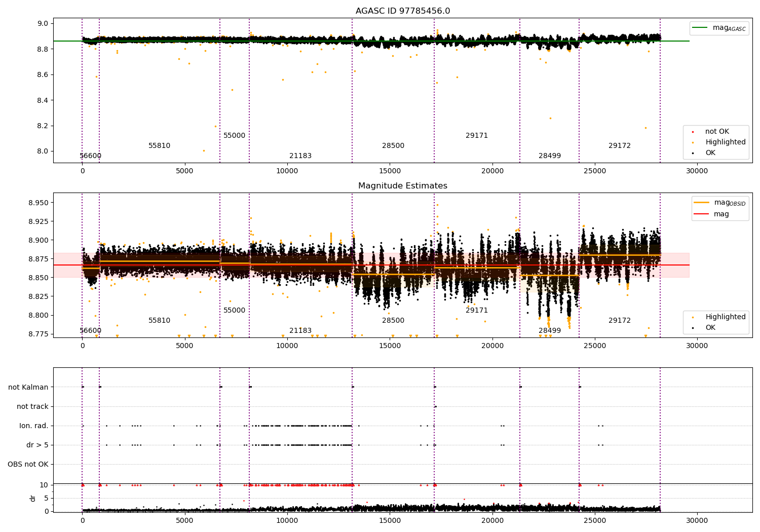Click obsid label 29171 in the Magnitude Estimates plot
760x532 pixels.
click(x=477, y=311)
